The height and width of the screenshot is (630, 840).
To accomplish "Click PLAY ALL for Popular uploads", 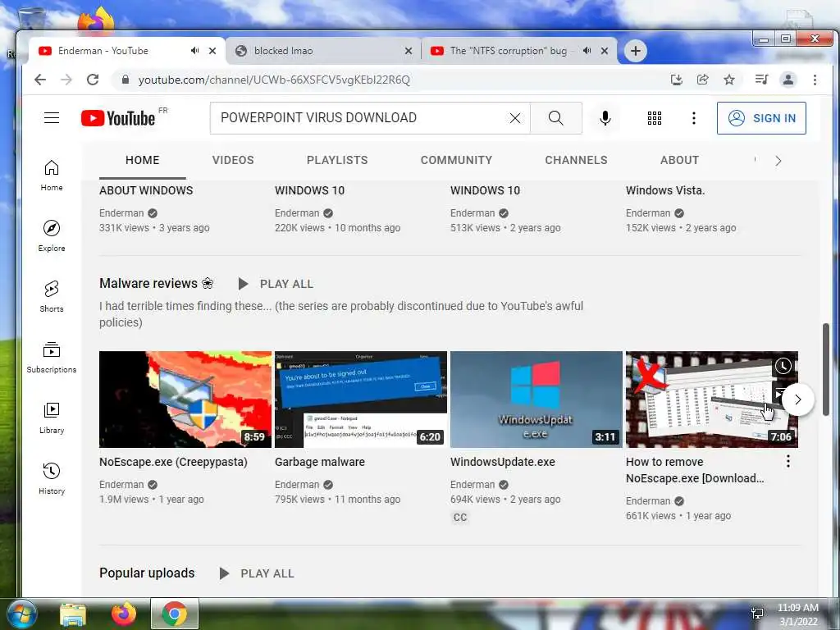I will 257,573.
